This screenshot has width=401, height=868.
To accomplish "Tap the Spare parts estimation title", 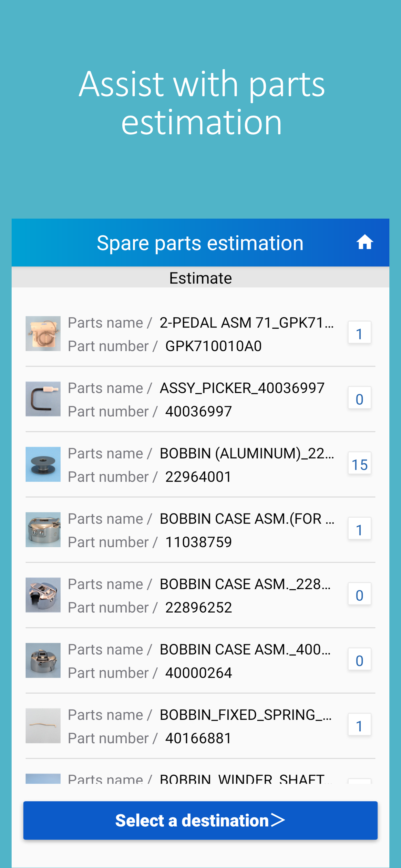I will 200,243.
